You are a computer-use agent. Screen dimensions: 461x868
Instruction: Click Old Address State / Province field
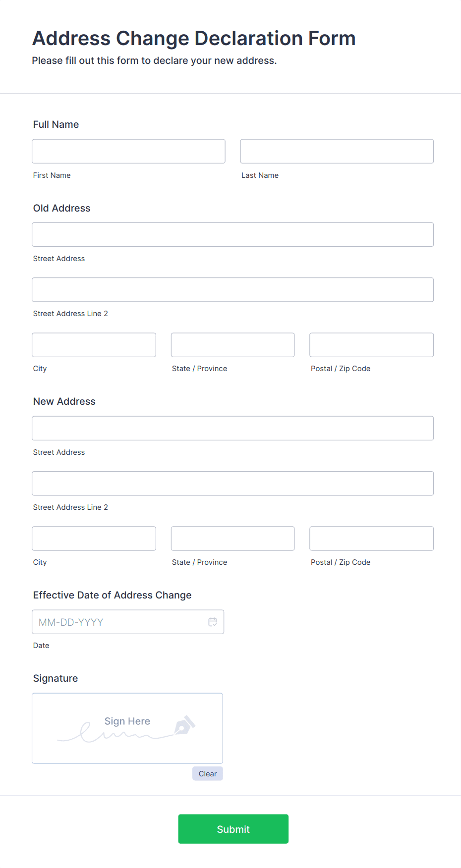pyautogui.click(x=232, y=345)
